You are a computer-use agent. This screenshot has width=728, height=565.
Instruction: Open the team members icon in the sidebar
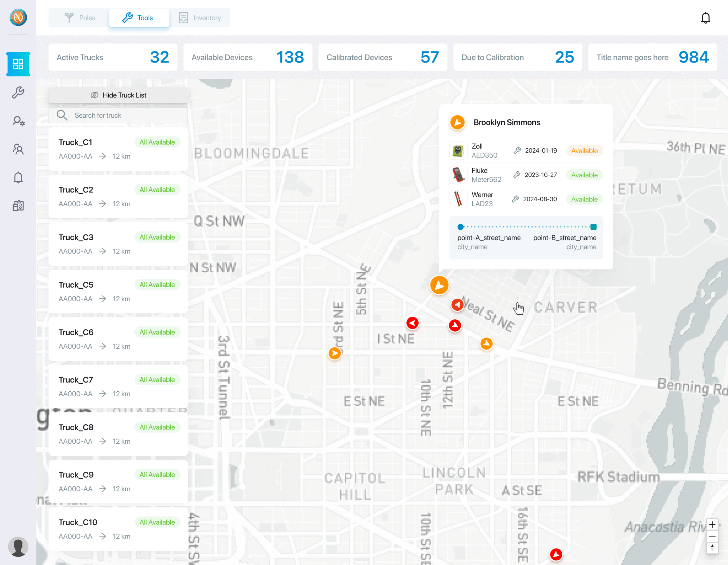pyautogui.click(x=18, y=149)
